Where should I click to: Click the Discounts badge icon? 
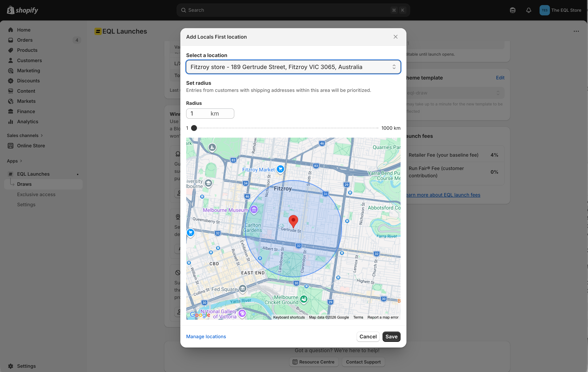(x=11, y=81)
